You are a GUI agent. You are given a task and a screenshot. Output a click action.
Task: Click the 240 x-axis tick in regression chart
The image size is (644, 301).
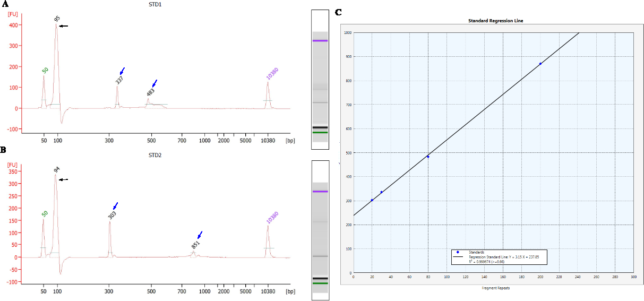pos(578,277)
